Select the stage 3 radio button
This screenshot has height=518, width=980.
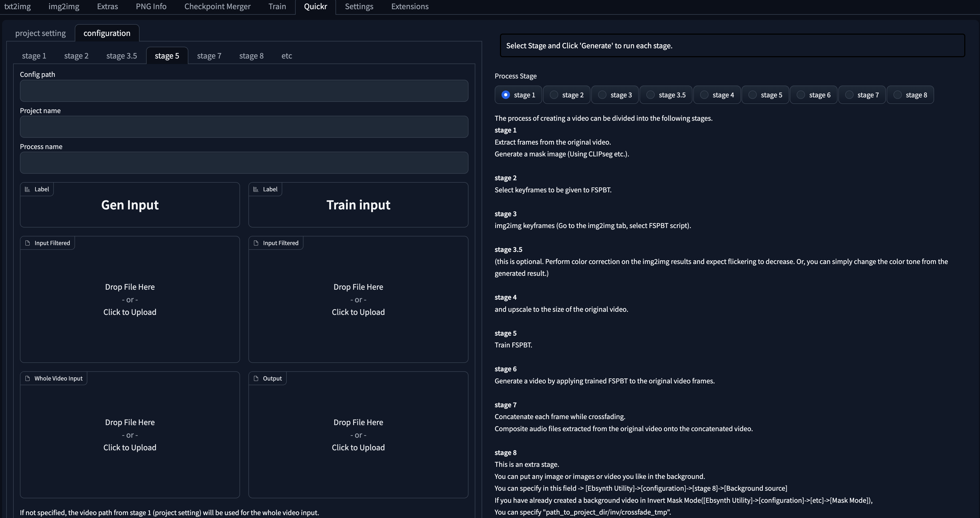click(602, 95)
